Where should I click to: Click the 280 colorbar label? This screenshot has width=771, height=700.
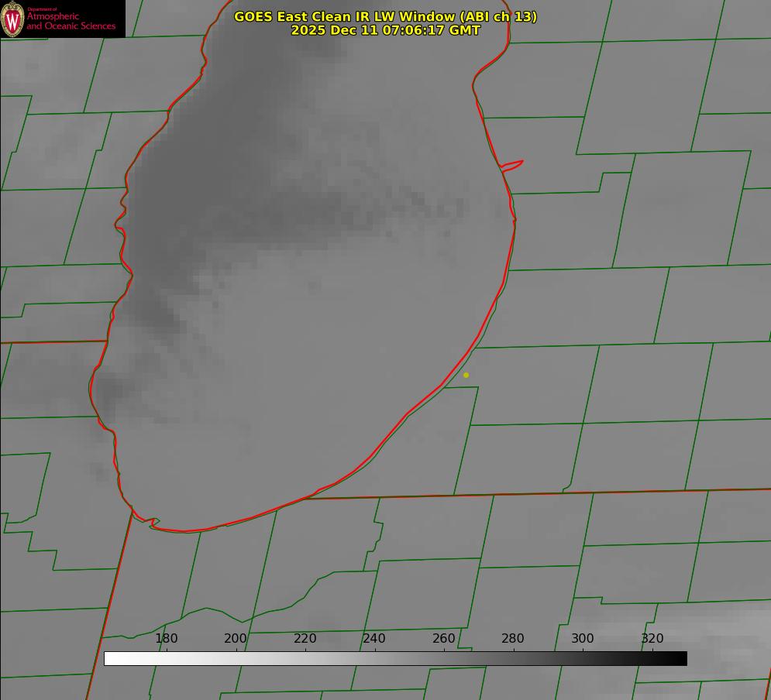pos(513,638)
